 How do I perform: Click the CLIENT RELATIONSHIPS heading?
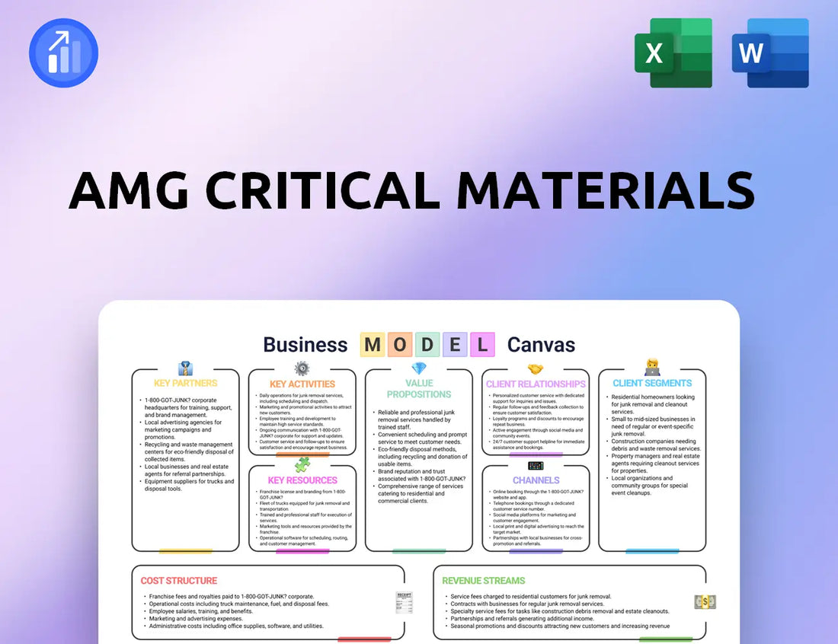(x=536, y=384)
